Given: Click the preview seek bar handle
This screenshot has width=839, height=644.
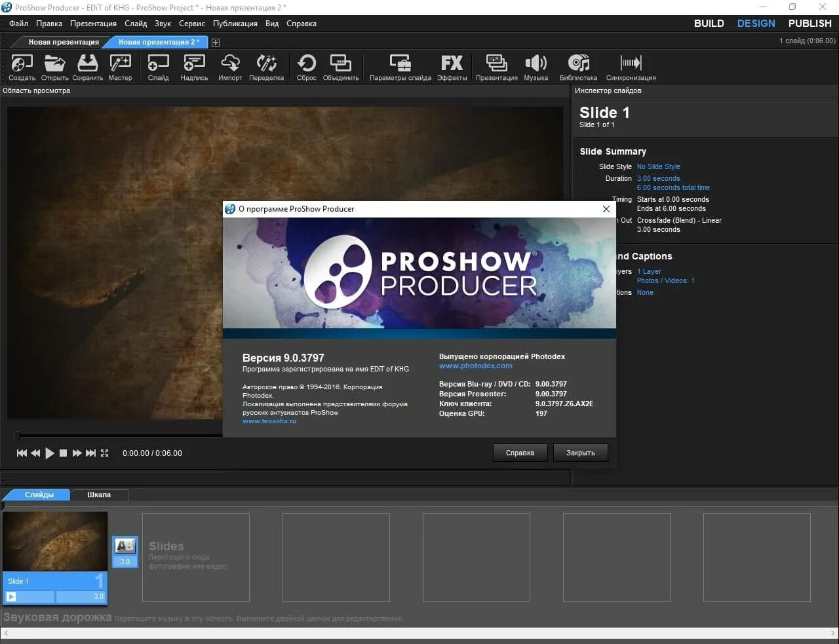Looking at the screenshot, I should pyautogui.click(x=17, y=435).
